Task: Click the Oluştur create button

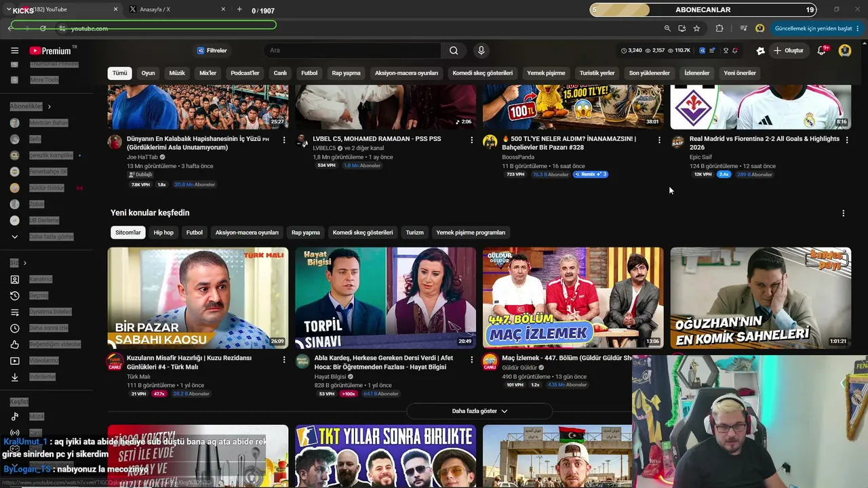Action: tap(789, 50)
